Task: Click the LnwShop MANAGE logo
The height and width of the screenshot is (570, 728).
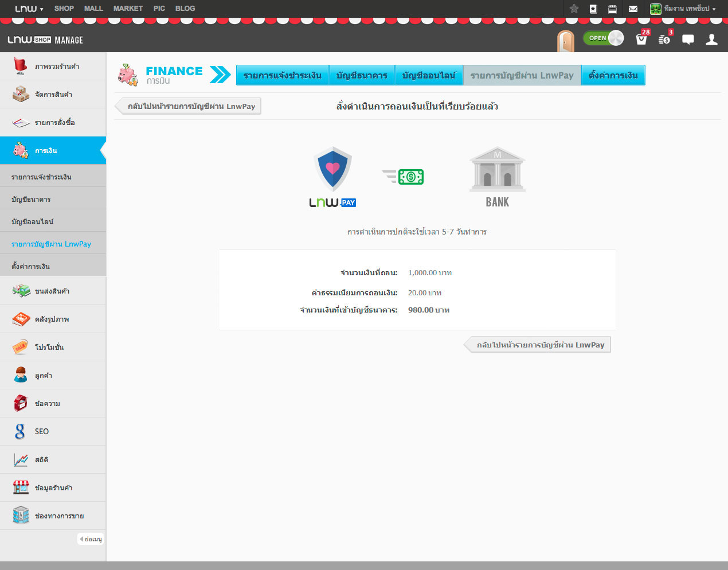Action: pyautogui.click(x=45, y=40)
